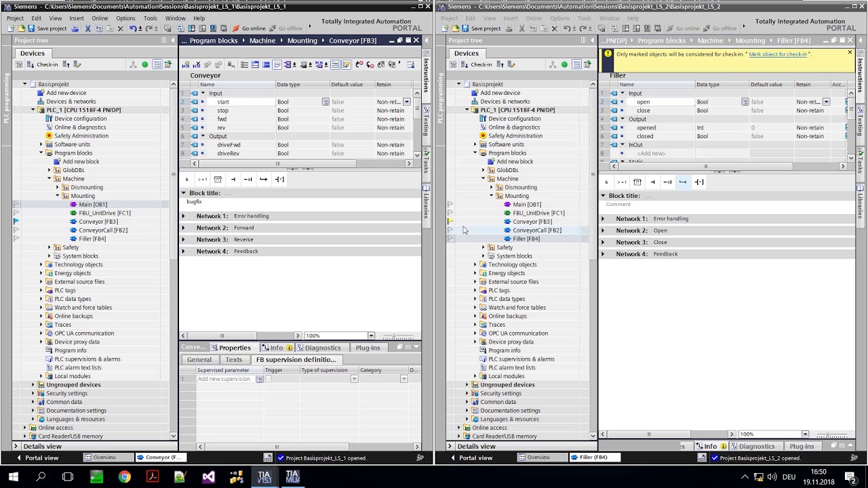Viewport: 868px width, 488px height.
Task: Insert negated input element in Conveyor editor
Action: (248, 180)
